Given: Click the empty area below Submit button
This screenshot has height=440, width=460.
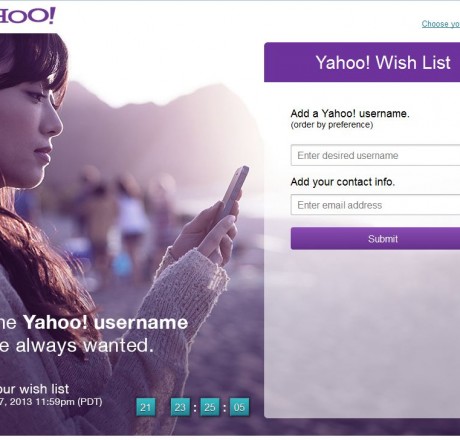Looking at the screenshot, I should 362,333.
